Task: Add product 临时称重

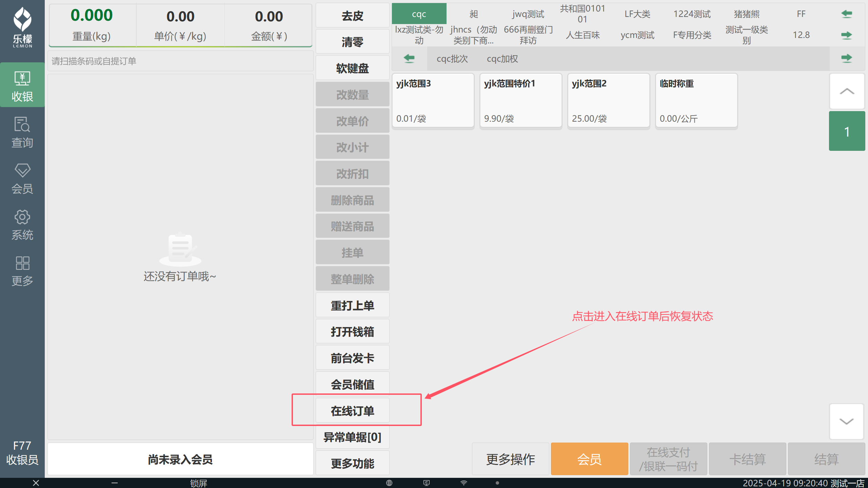Action: 696,101
